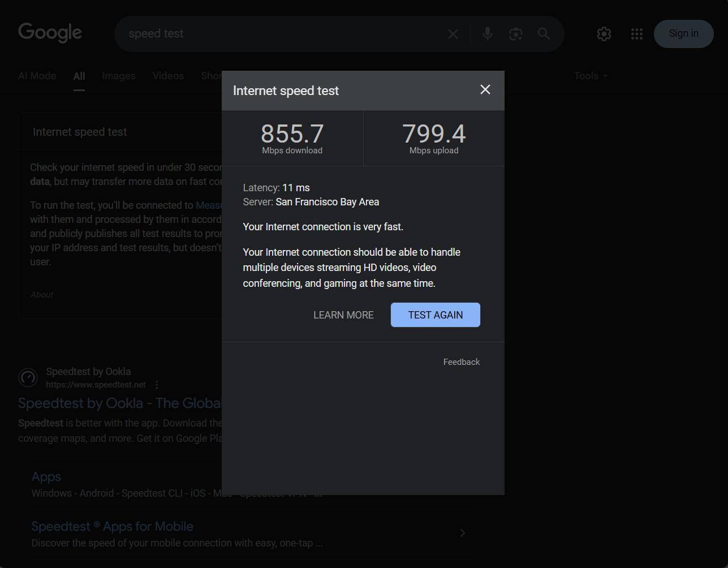Viewport: 728px width, 568px height.
Task: Search by image with camera icon
Action: pos(515,34)
